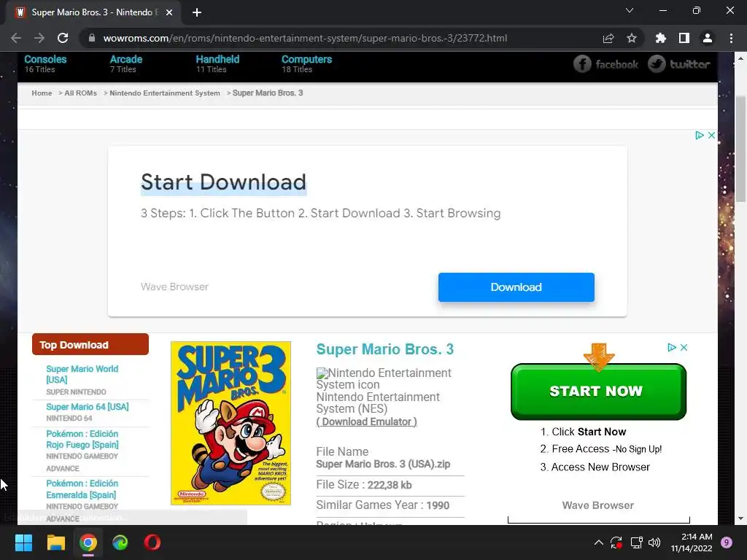Click the file size 222,38 kb
The height and width of the screenshot is (560, 747).
pos(390,485)
